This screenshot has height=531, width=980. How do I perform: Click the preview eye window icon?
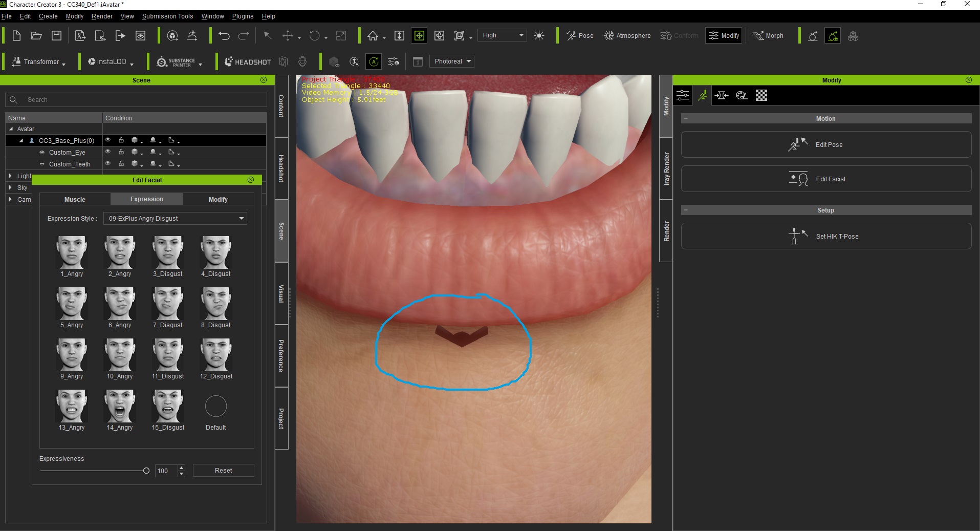(140, 36)
